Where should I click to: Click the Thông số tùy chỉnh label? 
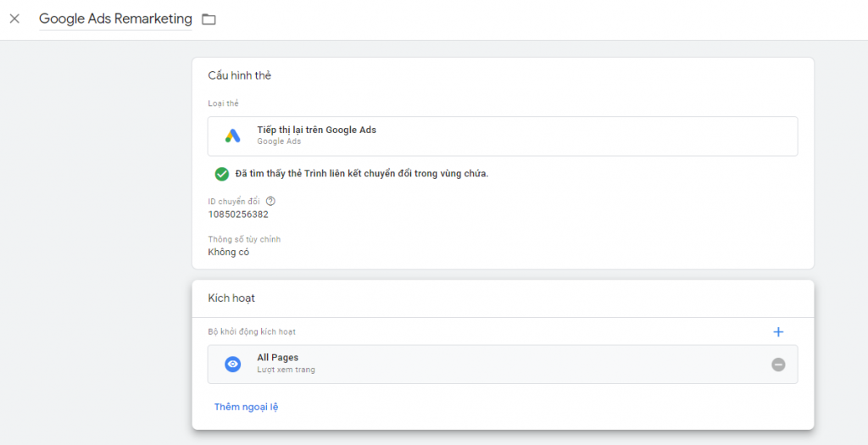[x=244, y=239]
